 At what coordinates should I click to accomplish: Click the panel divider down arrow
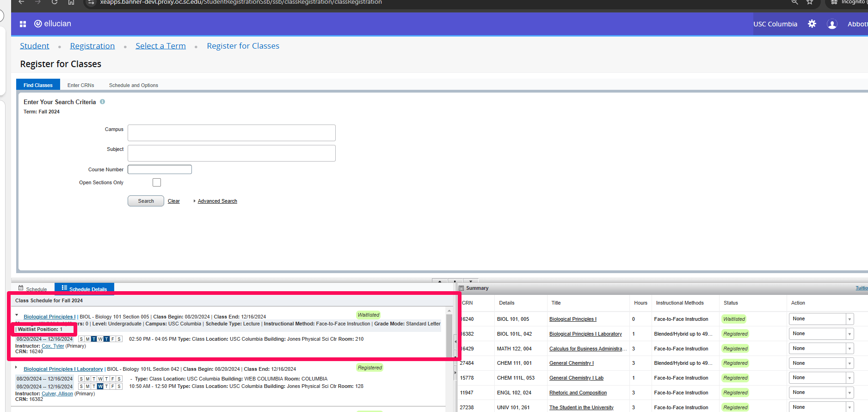pyautogui.click(x=471, y=281)
